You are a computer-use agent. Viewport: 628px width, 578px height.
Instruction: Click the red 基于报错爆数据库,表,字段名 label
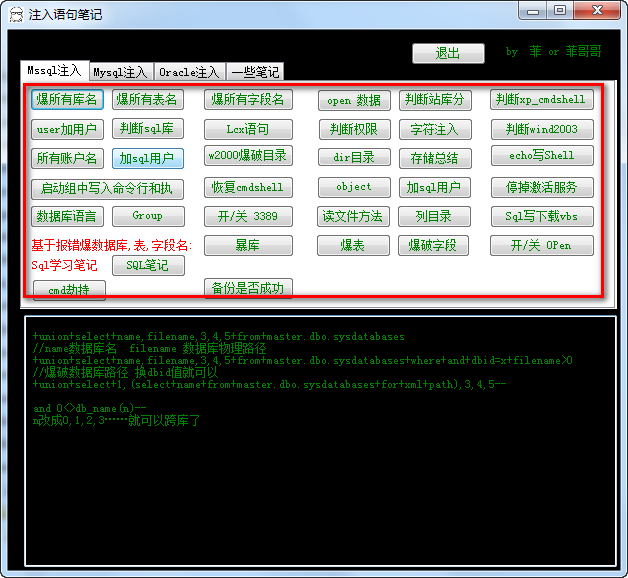coord(112,245)
